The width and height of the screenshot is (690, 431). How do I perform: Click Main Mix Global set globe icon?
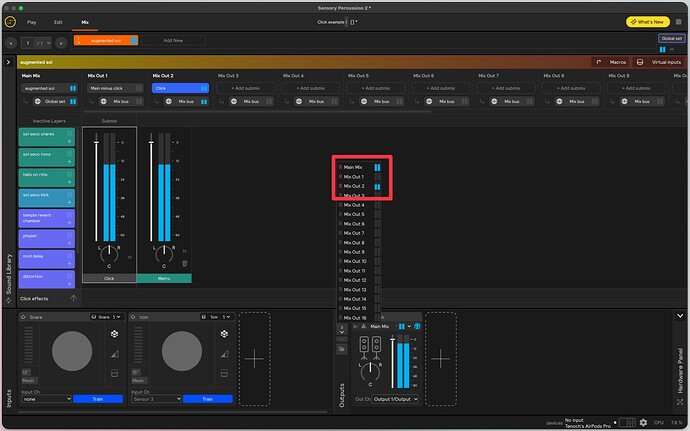tap(38, 102)
